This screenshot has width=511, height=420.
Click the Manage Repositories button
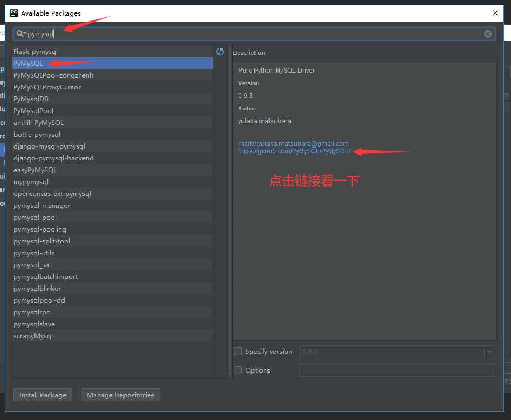pyautogui.click(x=120, y=395)
